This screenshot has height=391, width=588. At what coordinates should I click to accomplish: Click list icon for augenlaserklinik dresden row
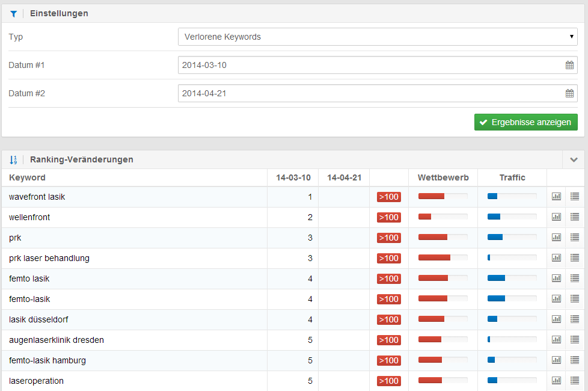coord(575,340)
